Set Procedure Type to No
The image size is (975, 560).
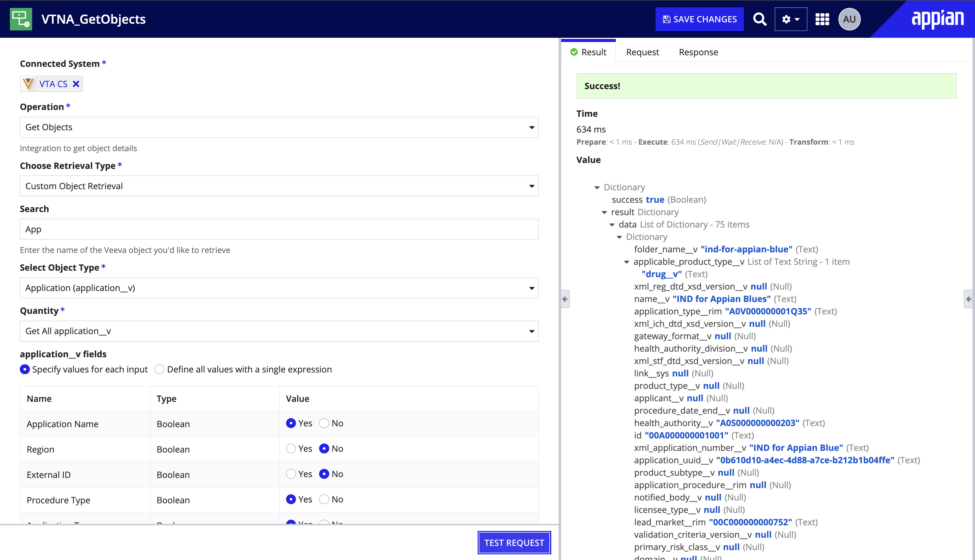click(x=324, y=499)
